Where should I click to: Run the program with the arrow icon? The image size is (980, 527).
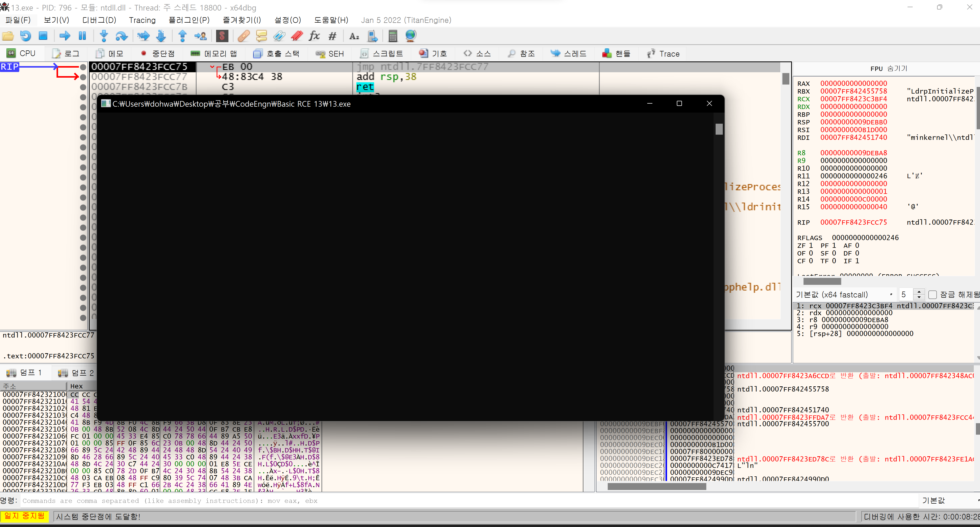[x=65, y=36]
